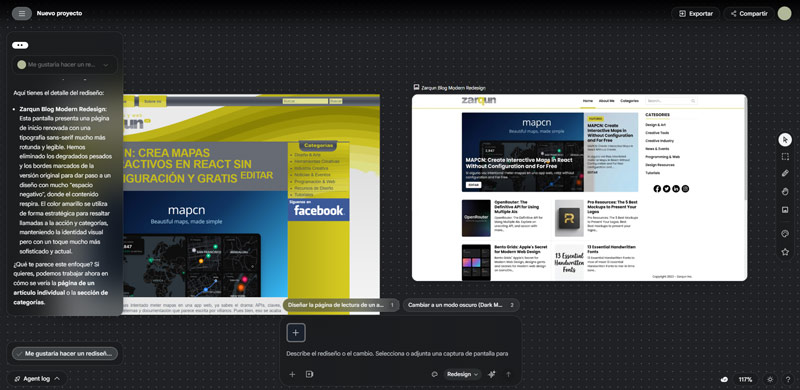This screenshot has height=390, width=800.
Task: Expand the Agent log panel
Action: pos(37,379)
